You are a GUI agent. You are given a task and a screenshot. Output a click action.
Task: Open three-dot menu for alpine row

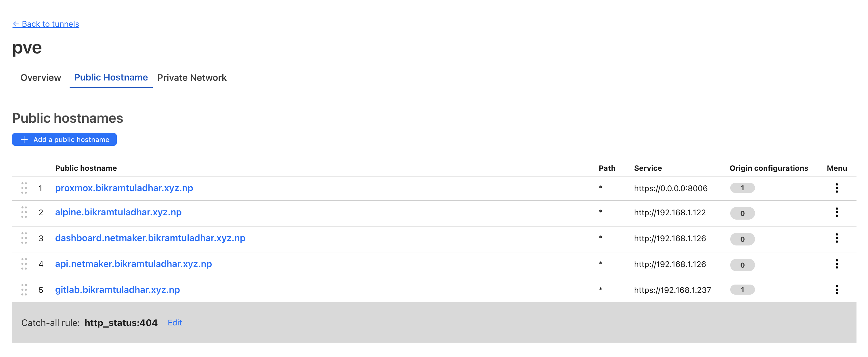836,212
